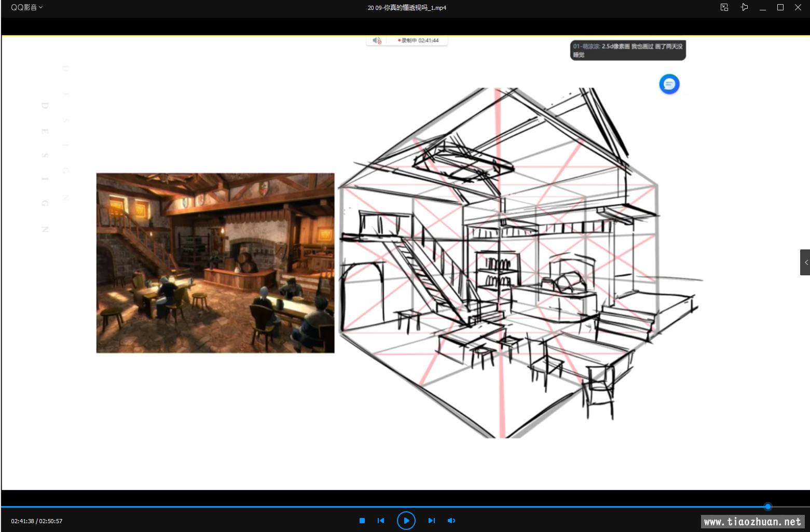Pin the player window on top
This screenshot has width=810, height=532.
744,7
